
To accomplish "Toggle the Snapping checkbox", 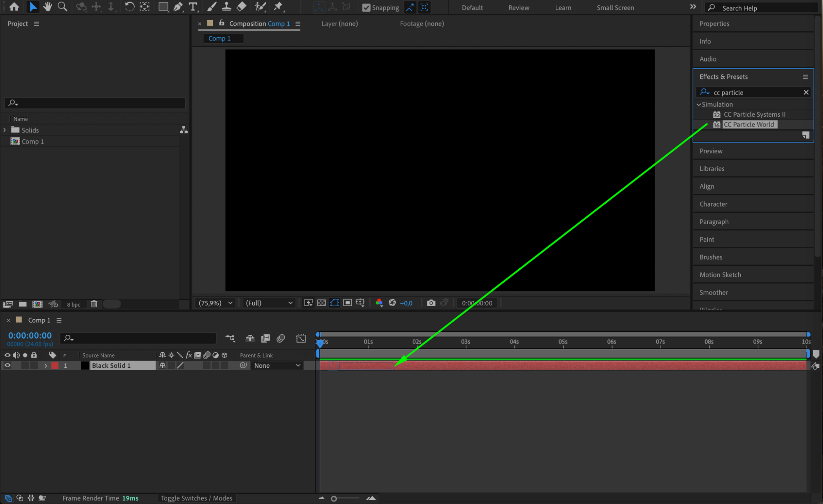I will [x=366, y=7].
